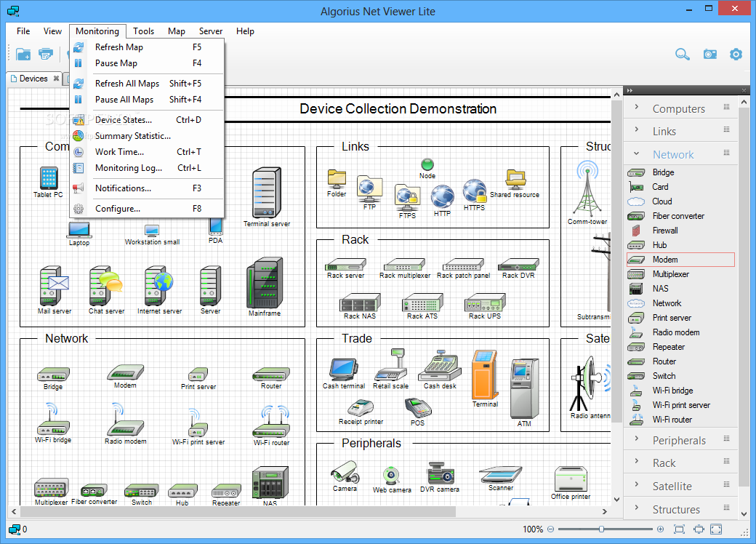Open Monitoring Log from the menu
Image resolution: width=756 pixels, height=544 pixels.
(129, 168)
